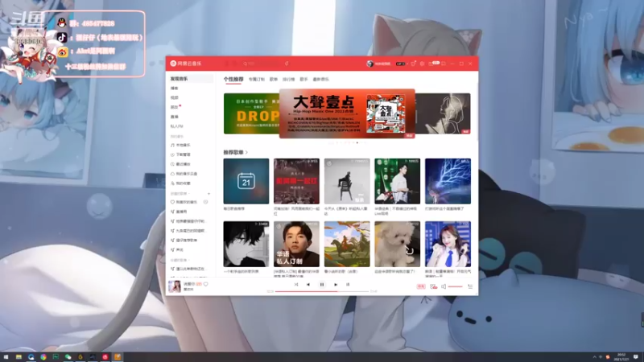Open the lyrics button in player bar
The height and width of the screenshot is (362, 644).
[348, 285]
